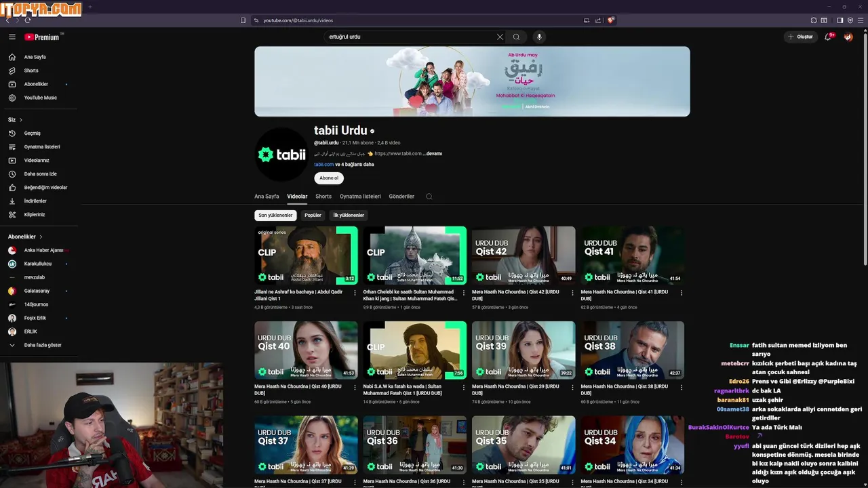The image size is (868, 488).
Task: Click the Oluştur create button
Action: [x=801, y=37]
